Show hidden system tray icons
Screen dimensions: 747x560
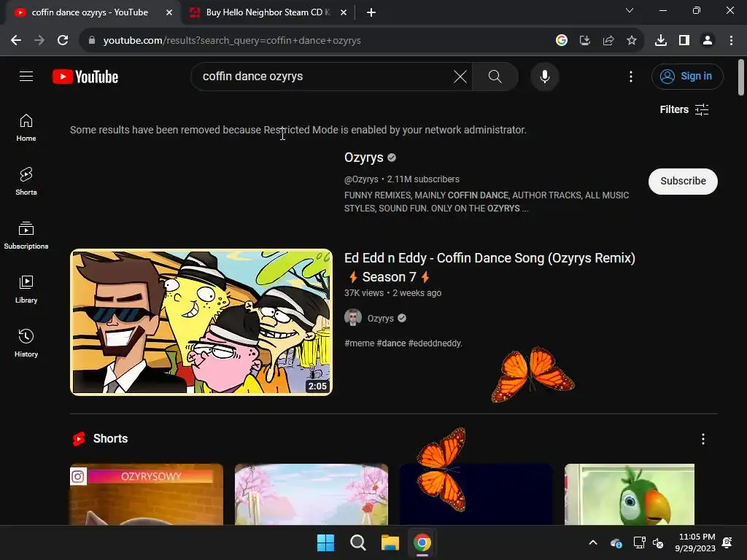(593, 542)
